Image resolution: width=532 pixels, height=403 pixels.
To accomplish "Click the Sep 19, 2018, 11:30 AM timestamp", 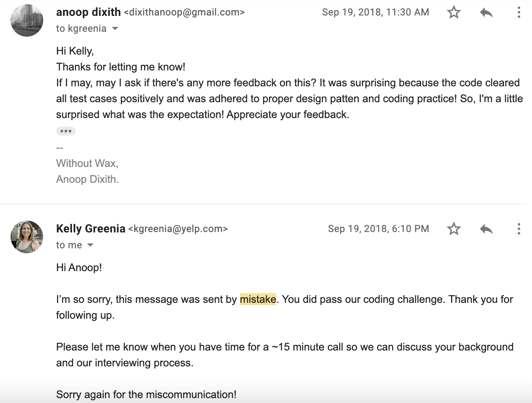I will 375,12.
